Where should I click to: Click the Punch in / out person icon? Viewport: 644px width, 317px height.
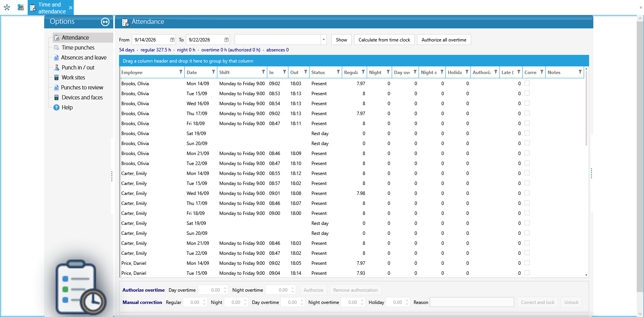click(56, 68)
